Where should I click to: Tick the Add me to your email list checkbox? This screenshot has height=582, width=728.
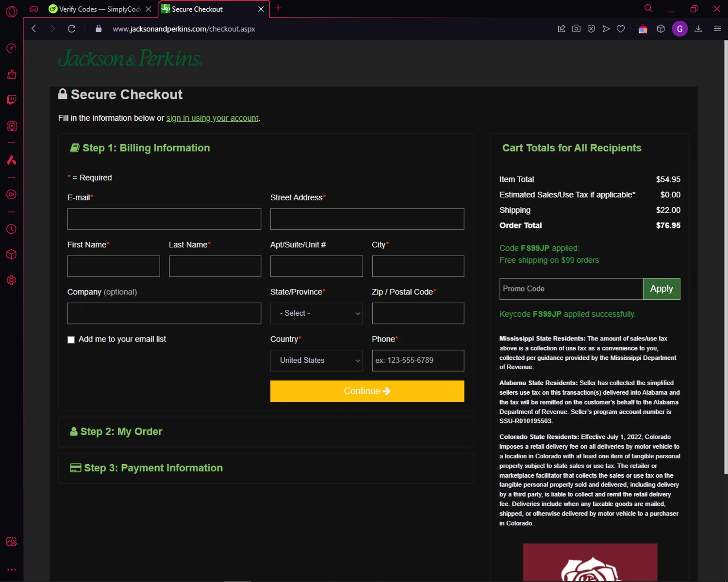click(x=71, y=339)
